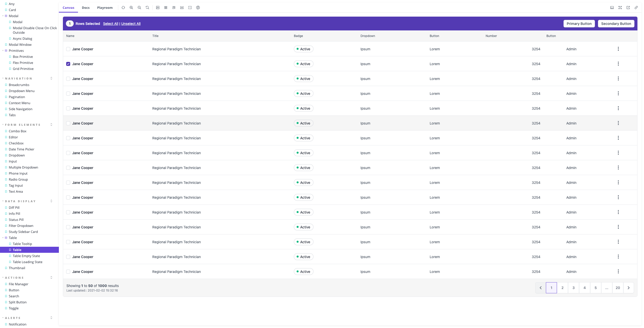Go to pagination page 3
The image size is (644, 328).
[573, 288]
